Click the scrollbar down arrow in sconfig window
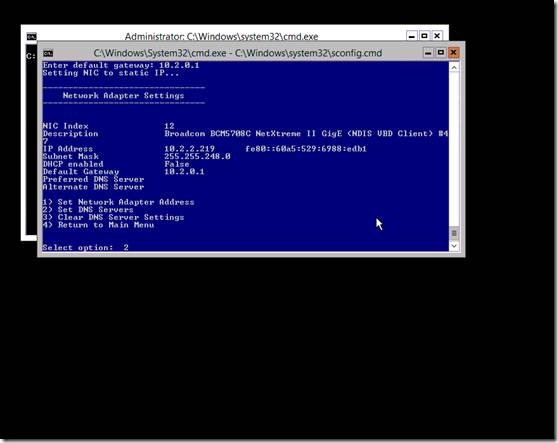The width and height of the screenshot is (558, 443). pyautogui.click(x=454, y=246)
